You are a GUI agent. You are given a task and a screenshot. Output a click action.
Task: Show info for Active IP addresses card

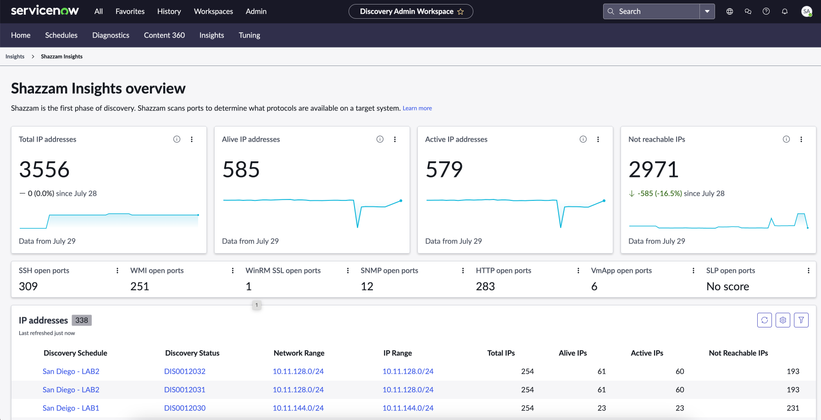[583, 139]
